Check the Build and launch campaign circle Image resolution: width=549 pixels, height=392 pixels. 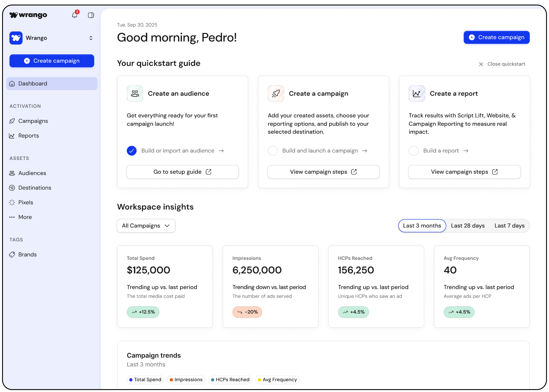[x=272, y=151]
